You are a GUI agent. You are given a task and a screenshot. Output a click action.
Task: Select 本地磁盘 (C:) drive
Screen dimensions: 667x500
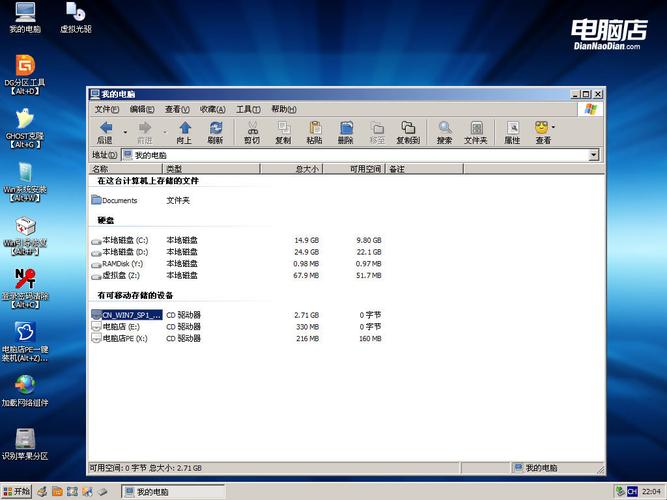pyautogui.click(x=120, y=240)
